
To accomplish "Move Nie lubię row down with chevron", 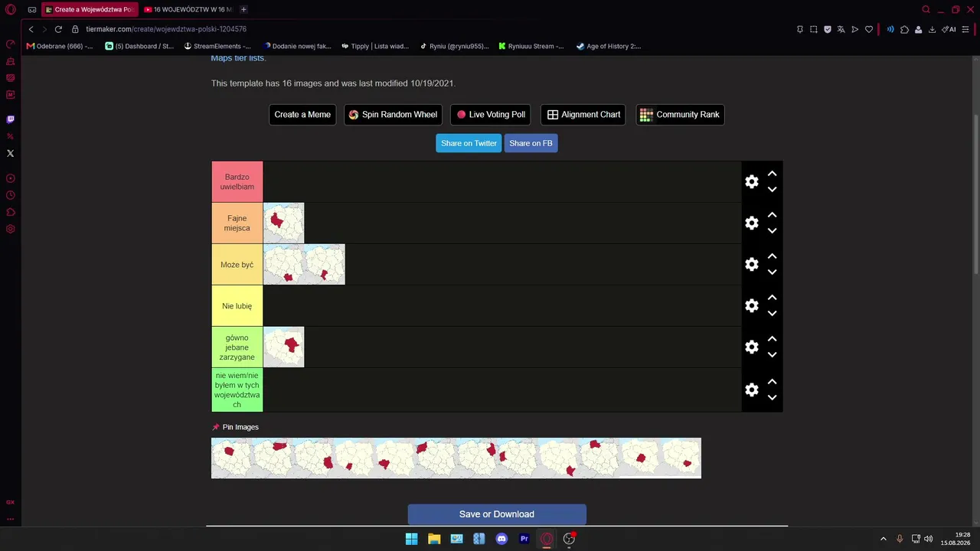I will (x=772, y=313).
